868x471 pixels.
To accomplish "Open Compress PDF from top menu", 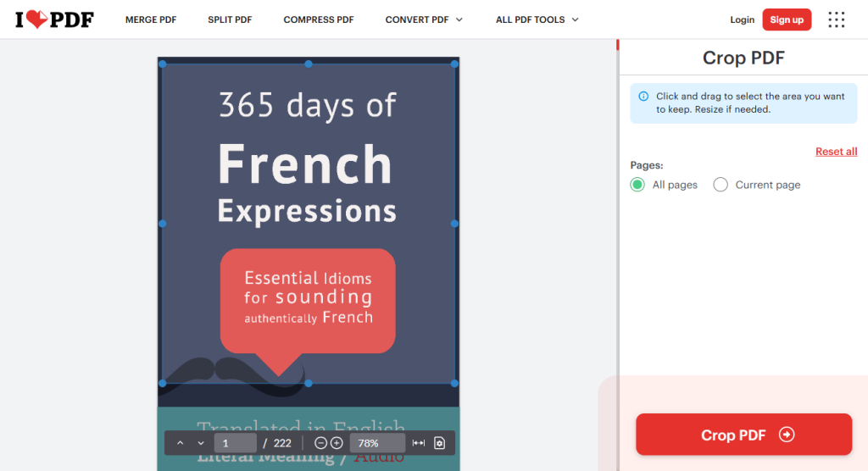I will click(319, 19).
